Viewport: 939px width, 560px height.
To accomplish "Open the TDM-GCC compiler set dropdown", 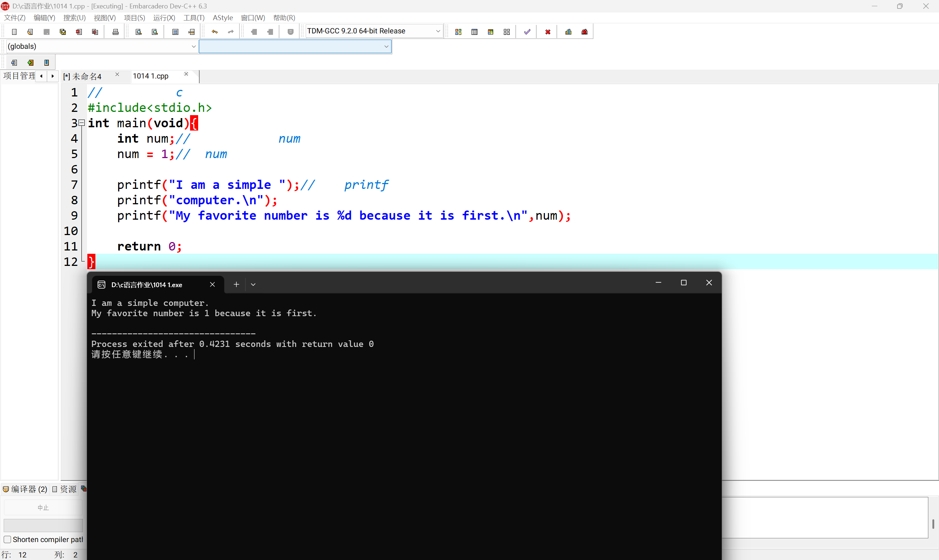I will [438, 31].
